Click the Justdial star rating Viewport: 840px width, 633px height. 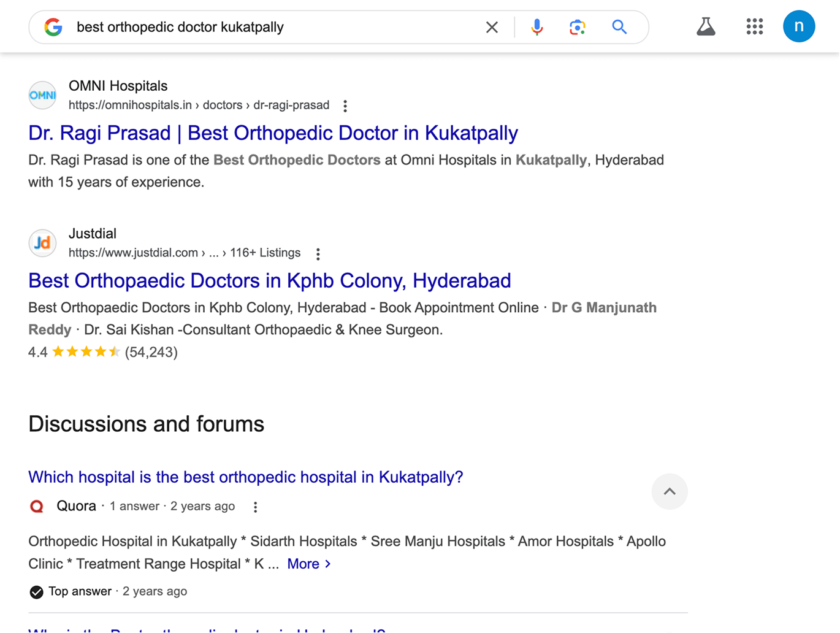(86, 352)
